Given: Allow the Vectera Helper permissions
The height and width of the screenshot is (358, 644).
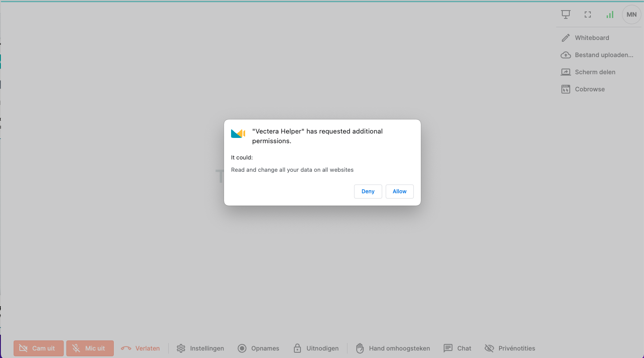Looking at the screenshot, I should (x=399, y=192).
